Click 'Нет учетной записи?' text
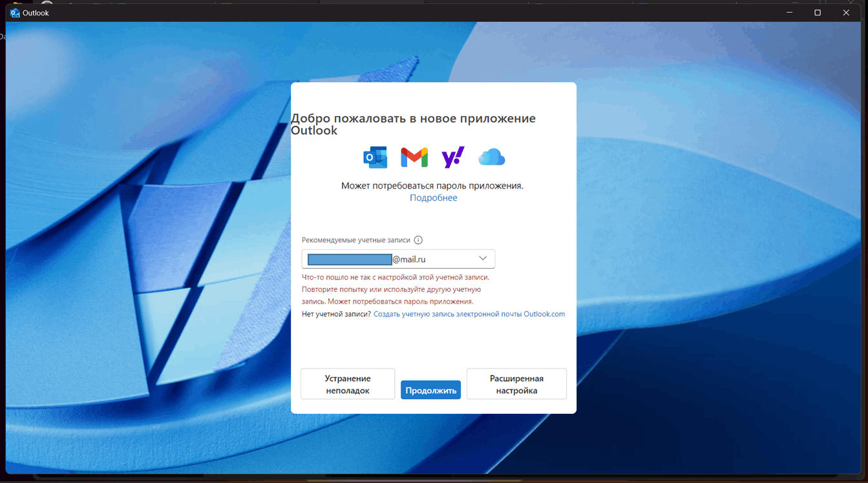The width and height of the screenshot is (868, 483). point(337,314)
